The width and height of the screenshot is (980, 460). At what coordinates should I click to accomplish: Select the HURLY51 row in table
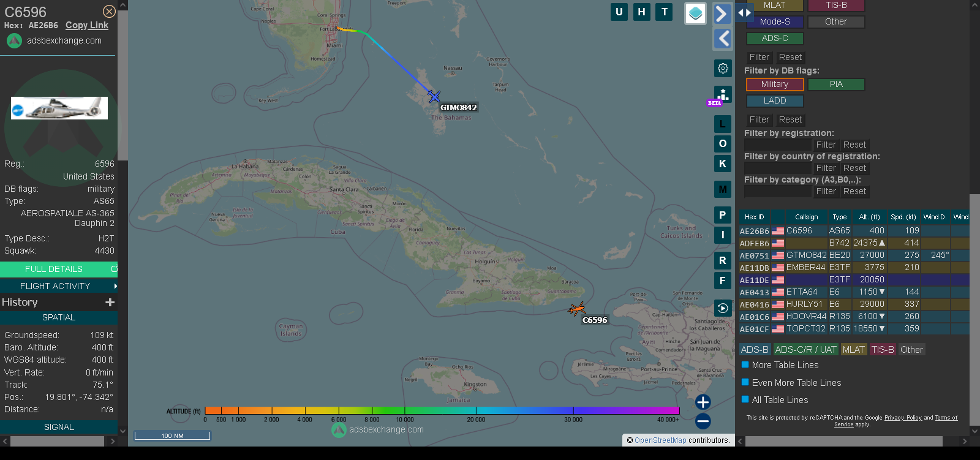coord(854,304)
